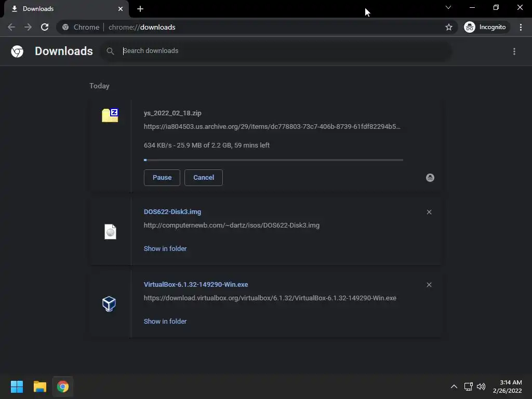The height and width of the screenshot is (399, 532).
Task: Close the Downloads tab
Action: (121, 9)
